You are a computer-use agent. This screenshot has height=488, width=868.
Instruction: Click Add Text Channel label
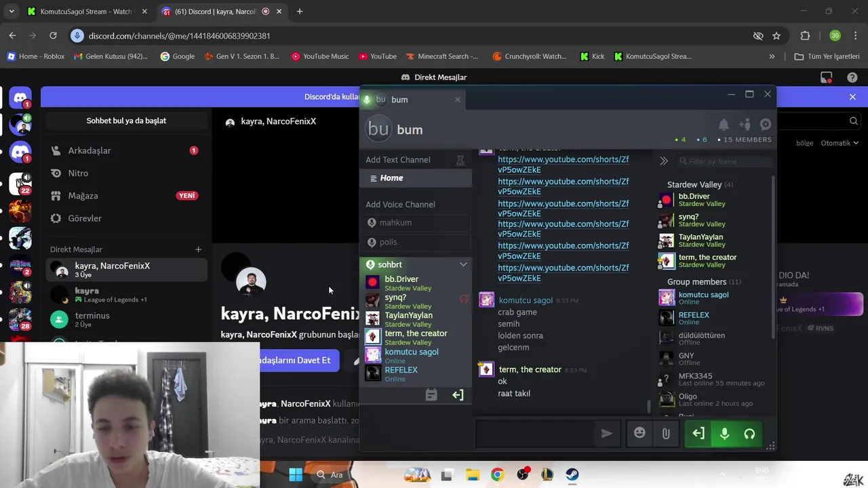pos(397,160)
